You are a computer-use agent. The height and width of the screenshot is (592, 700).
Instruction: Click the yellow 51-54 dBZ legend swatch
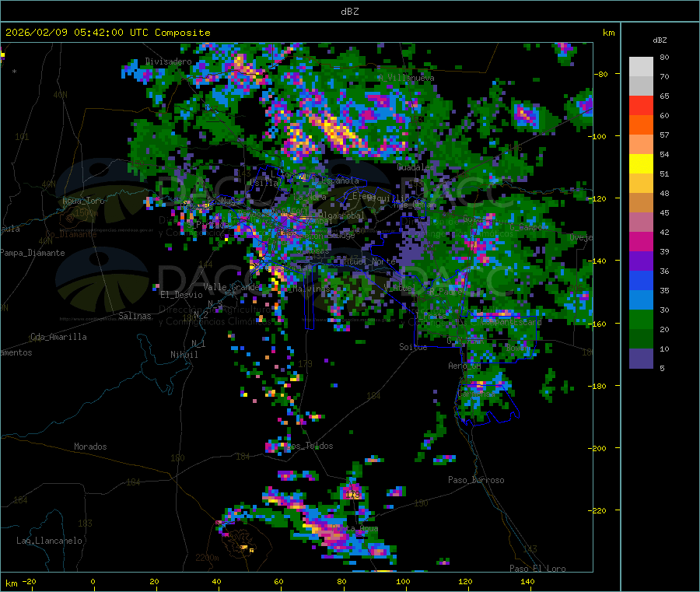pos(641,164)
